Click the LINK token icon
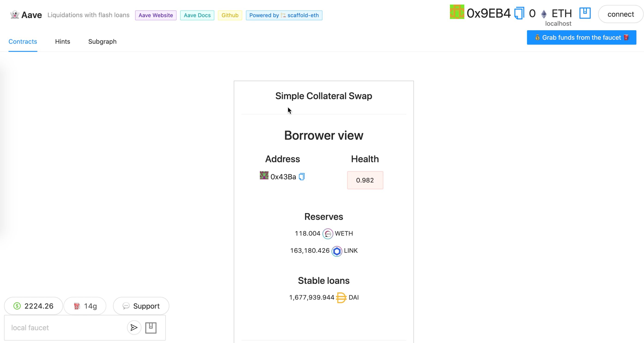The image size is (644, 343). (337, 251)
